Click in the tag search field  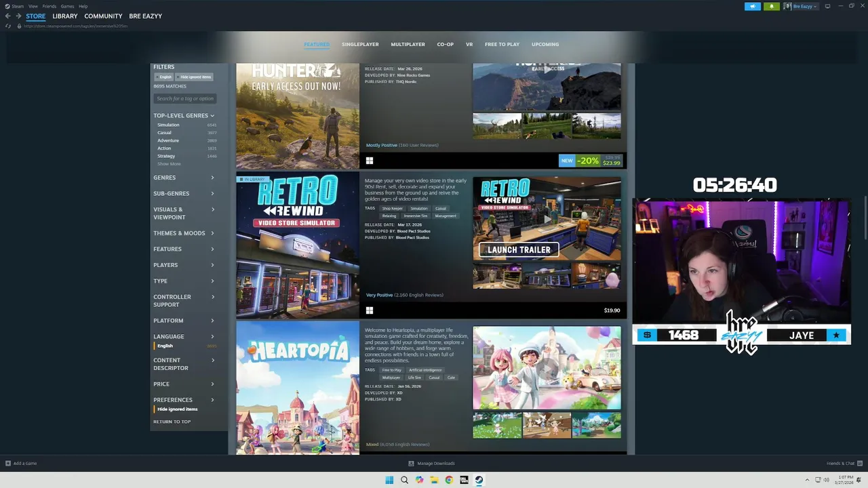(x=185, y=98)
